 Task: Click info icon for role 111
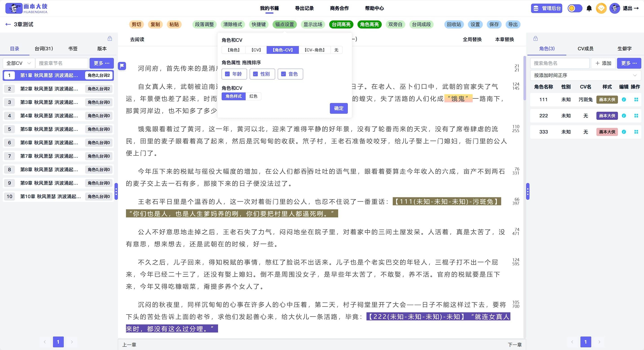pyautogui.click(x=624, y=99)
